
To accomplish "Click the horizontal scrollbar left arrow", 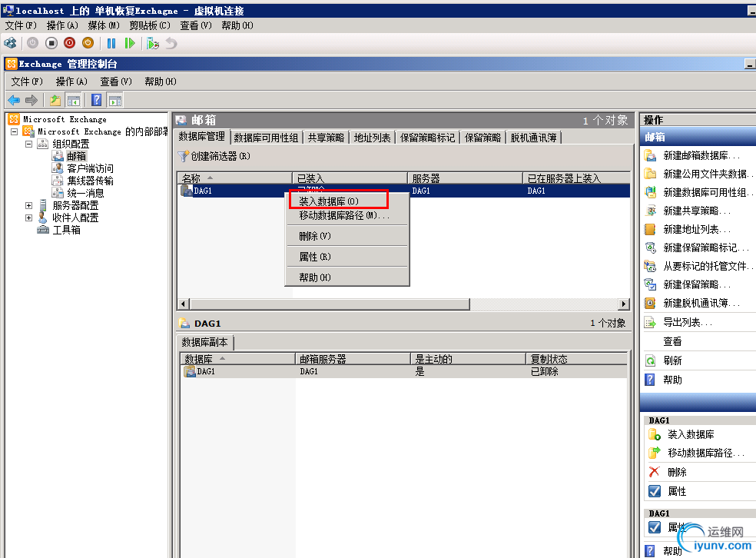I will 183,304.
